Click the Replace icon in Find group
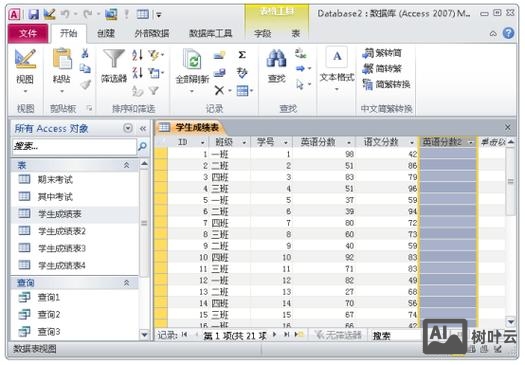 (x=300, y=54)
